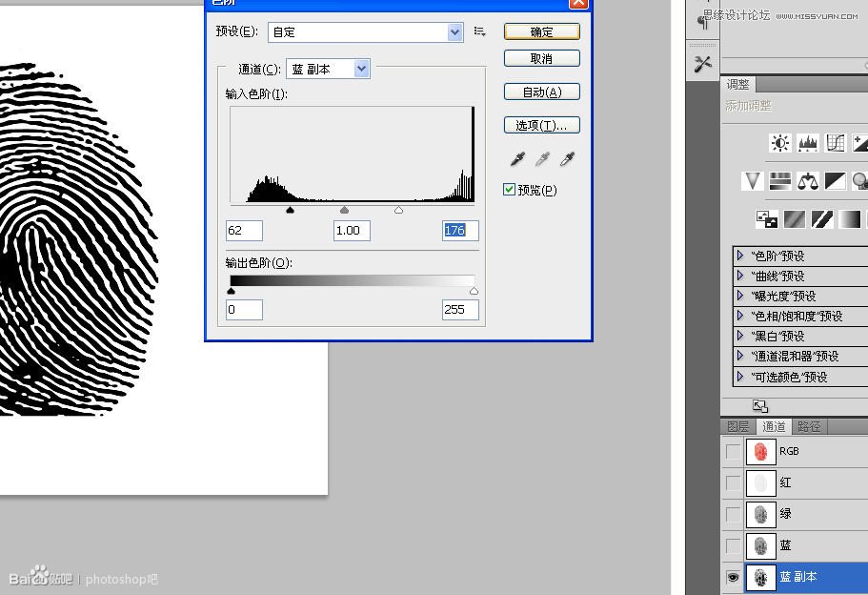The width and height of the screenshot is (868, 595).
Task: Click the 自动 (Auto) button
Action: pos(541,92)
